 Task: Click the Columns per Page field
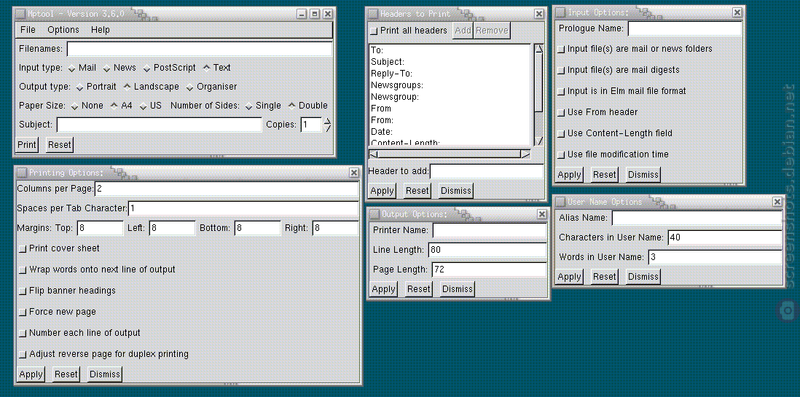227,189
